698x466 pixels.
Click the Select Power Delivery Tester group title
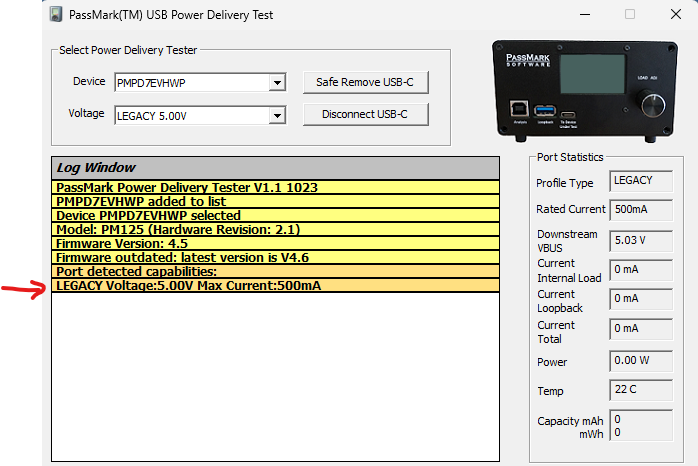128,50
